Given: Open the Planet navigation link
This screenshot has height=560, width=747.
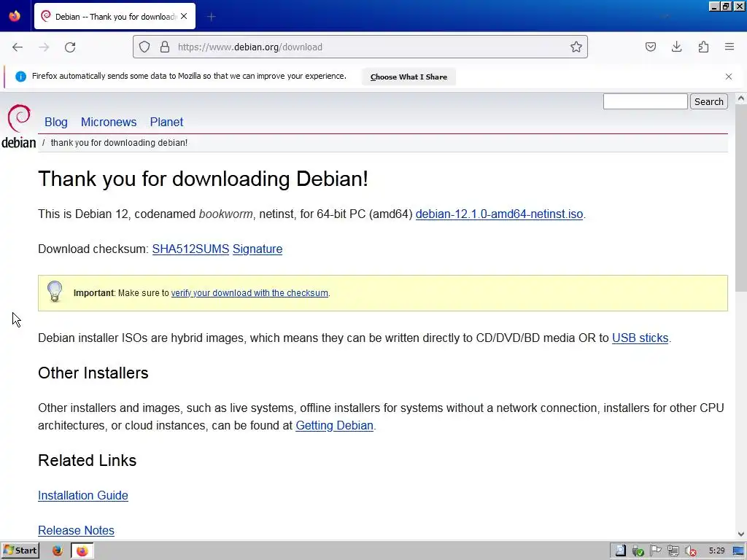Looking at the screenshot, I should pos(166,122).
